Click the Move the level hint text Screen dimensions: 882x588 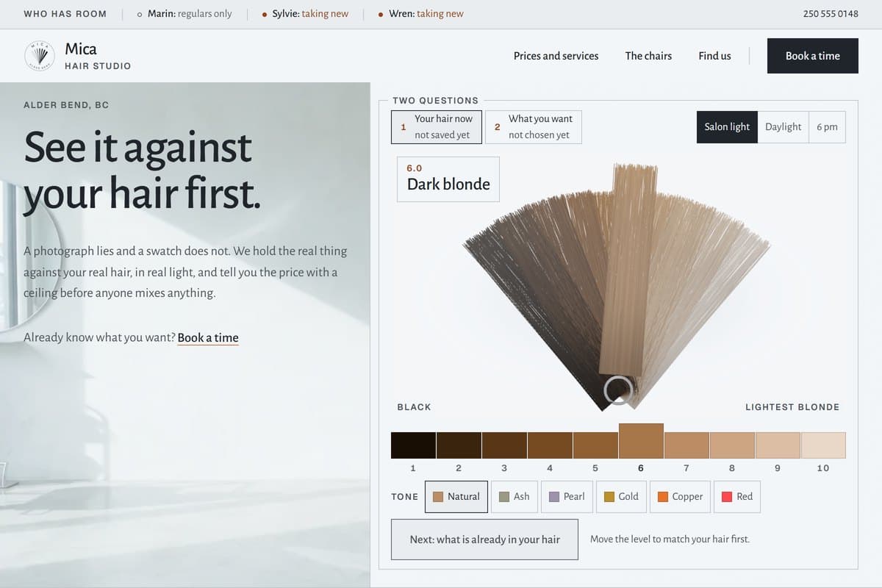pyautogui.click(x=670, y=539)
